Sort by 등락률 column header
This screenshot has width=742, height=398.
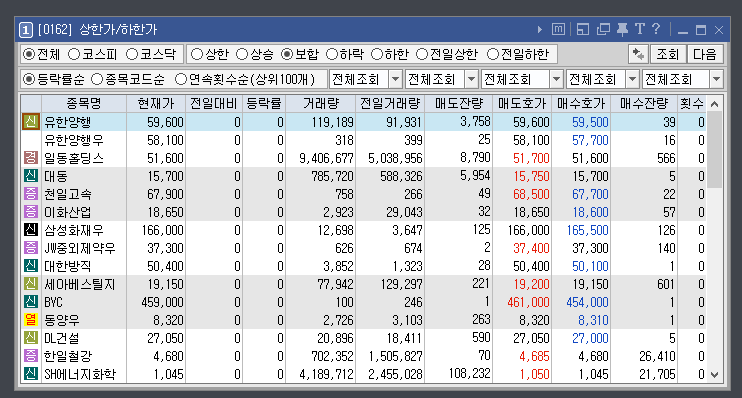pos(264,104)
